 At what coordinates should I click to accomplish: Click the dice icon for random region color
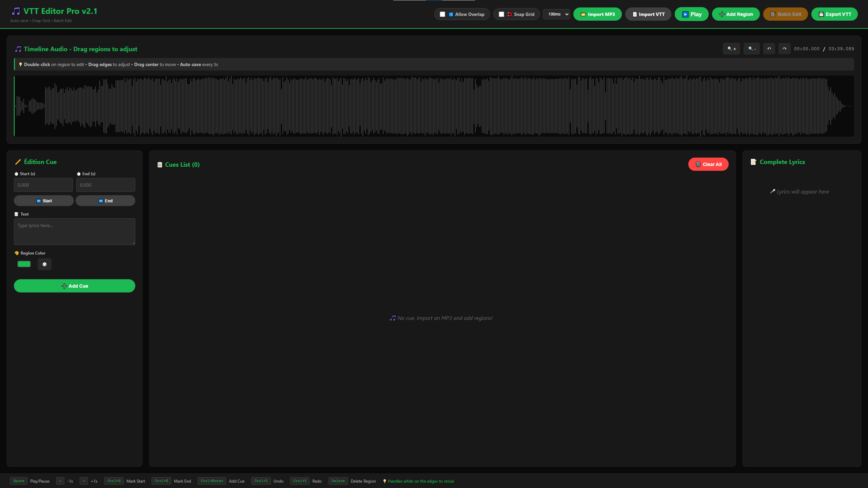click(x=44, y=264)
